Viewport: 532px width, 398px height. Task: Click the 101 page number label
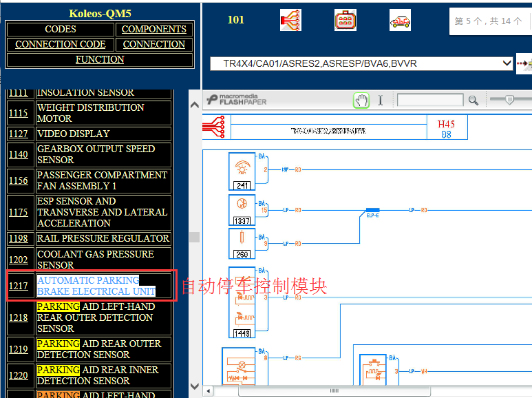[235, 20]
